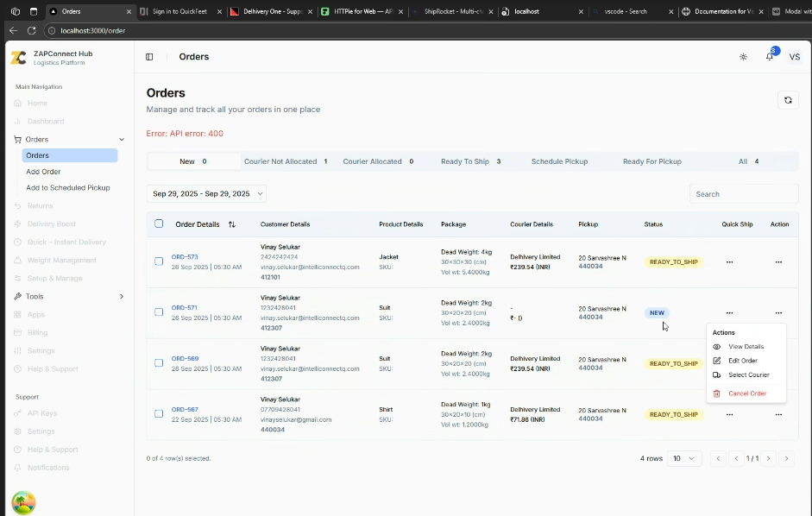Open Action menu for ORD-567
Image resolution: width=812 pixels, height=516 pixels.
[x=778, y=415]
